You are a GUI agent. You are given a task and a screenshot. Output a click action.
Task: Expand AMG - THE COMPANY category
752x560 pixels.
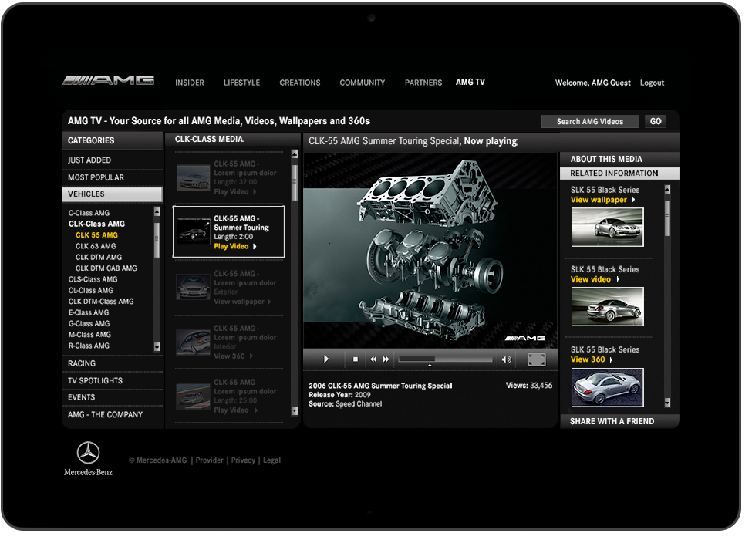click(113, 415)
